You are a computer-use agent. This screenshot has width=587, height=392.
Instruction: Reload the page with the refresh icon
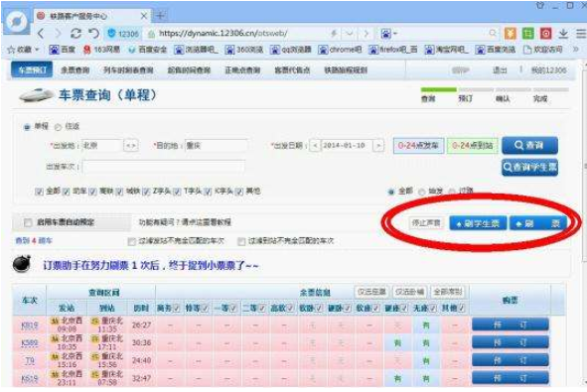[x=76, y=34]
